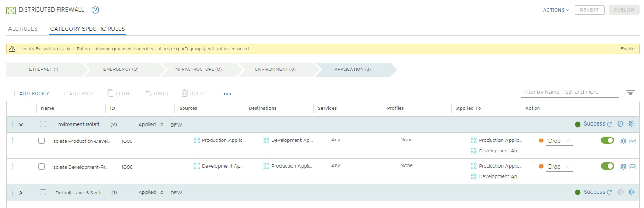Select checkbox for rule 1006
Viewport: 644px width, 208px height.
pos(41,167)
